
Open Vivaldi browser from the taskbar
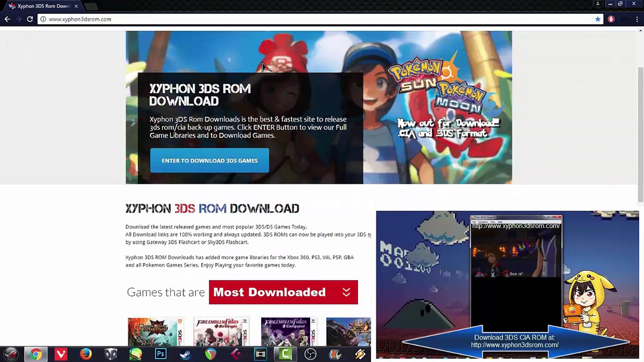(61, 354)
